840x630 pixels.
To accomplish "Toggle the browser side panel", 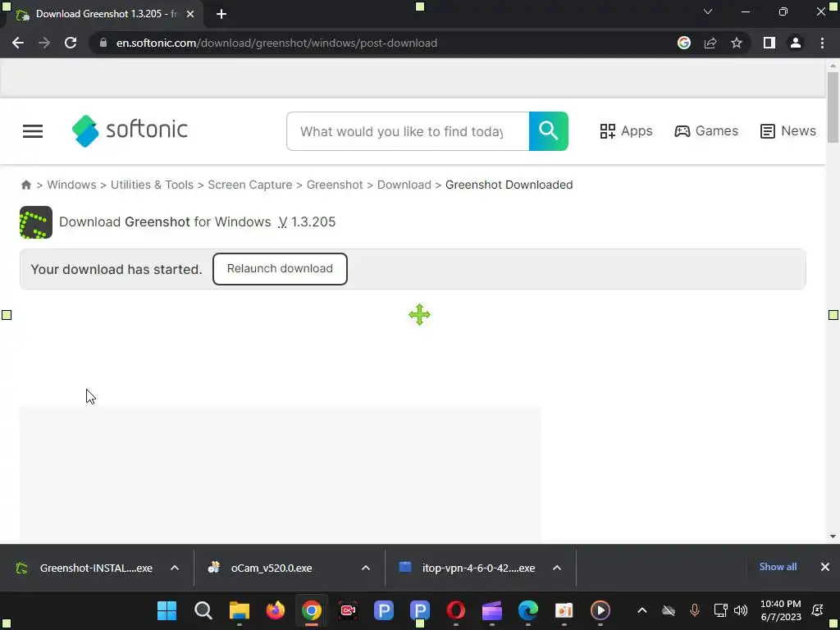I will (x=769, y=43).
